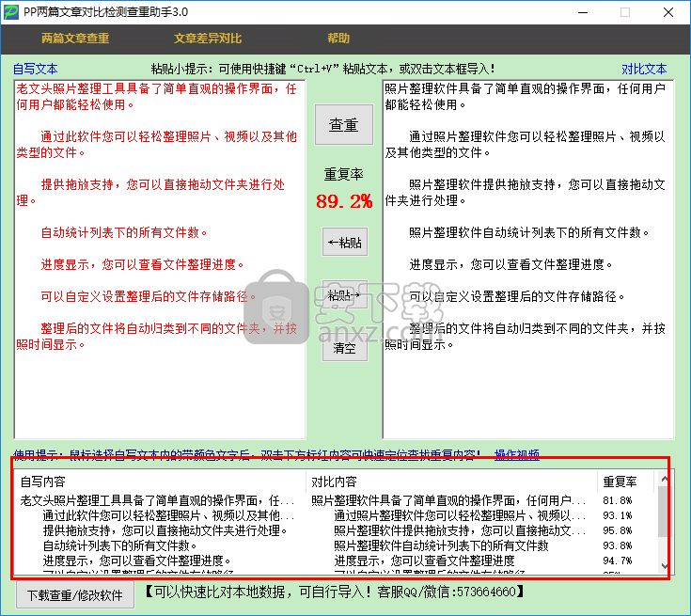Click the 重复率 column header
This screenshot has width=691, height=616.
point(625,482)
